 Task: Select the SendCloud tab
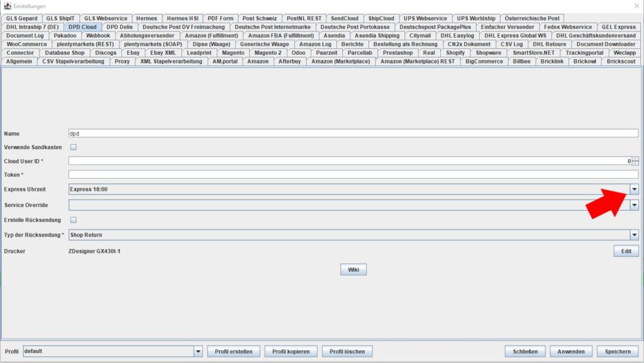[x=345, y=18]
